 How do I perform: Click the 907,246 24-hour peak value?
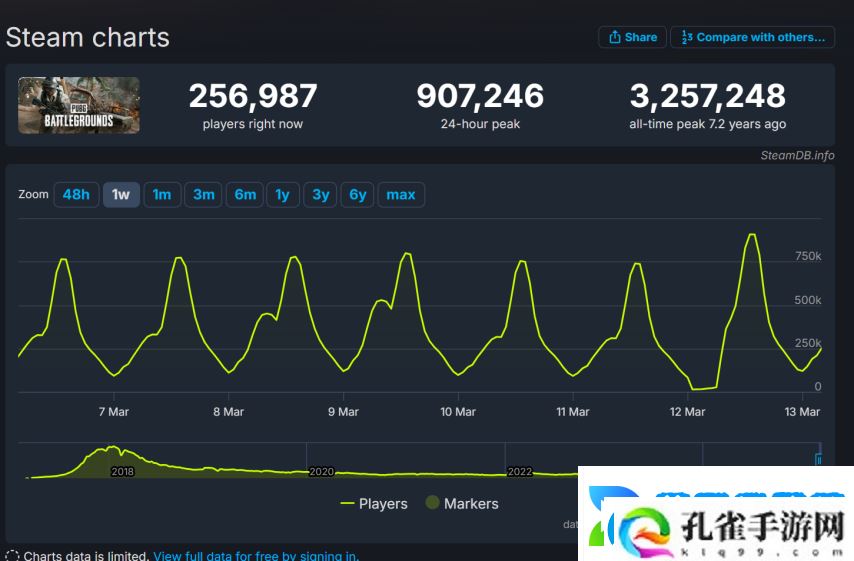point(480,96)
